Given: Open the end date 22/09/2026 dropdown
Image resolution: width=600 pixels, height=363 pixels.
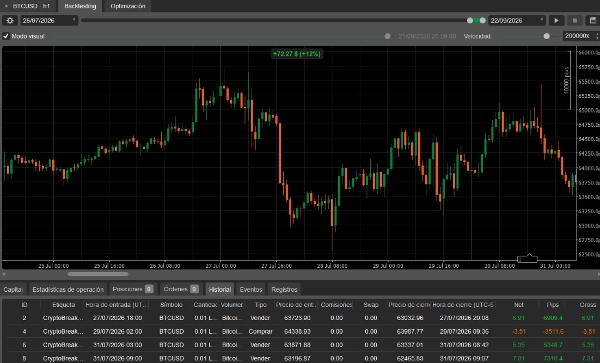Looking at the screenshot, I should (x=517, y=21).
